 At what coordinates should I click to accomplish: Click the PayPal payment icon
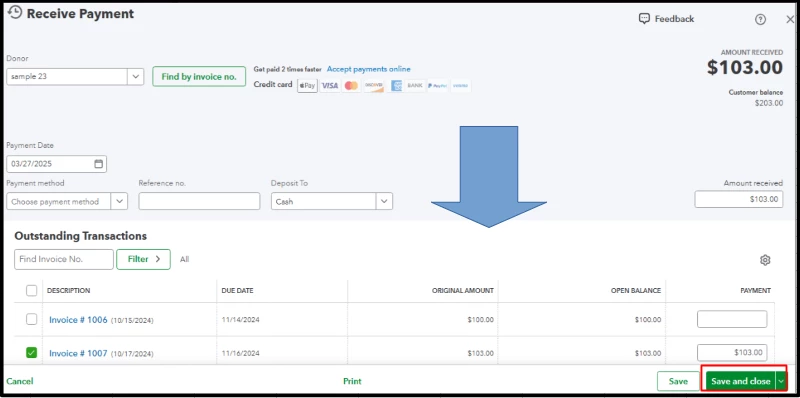coord(437,86)
